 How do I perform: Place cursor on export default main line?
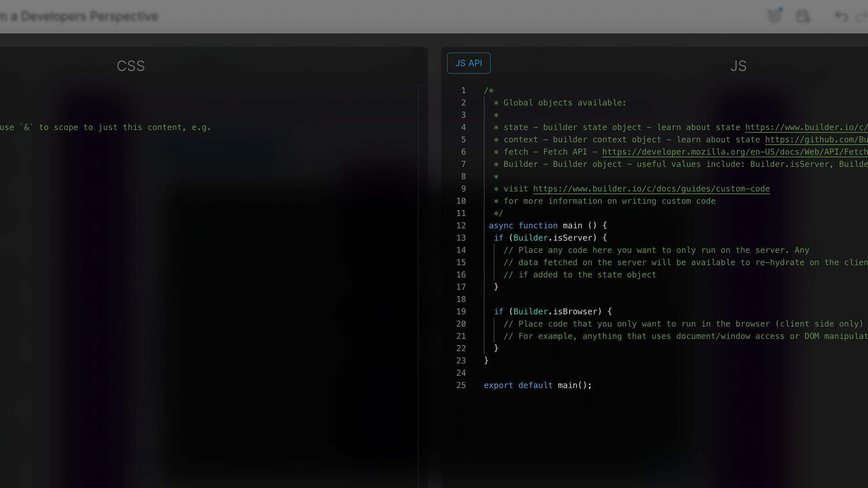[538, 385]
